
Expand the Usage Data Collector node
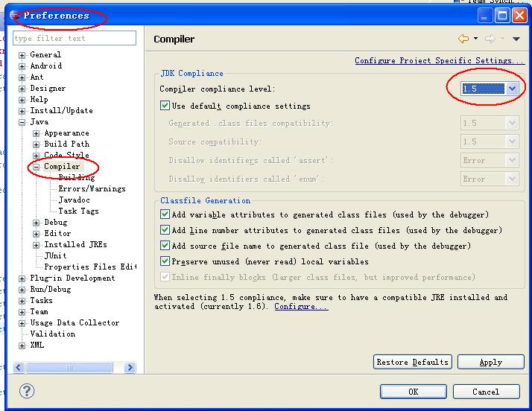(22, 323)
